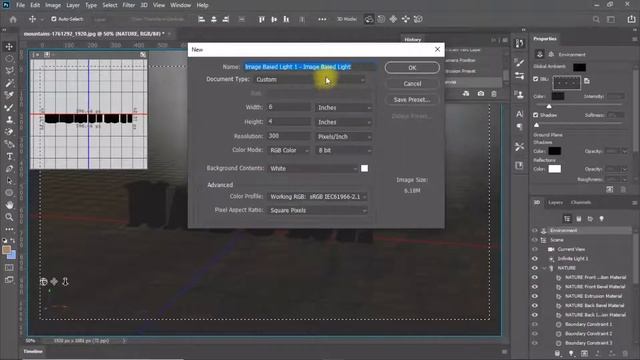Toggle the Auto-Select checkbox

tap(53, 19)
